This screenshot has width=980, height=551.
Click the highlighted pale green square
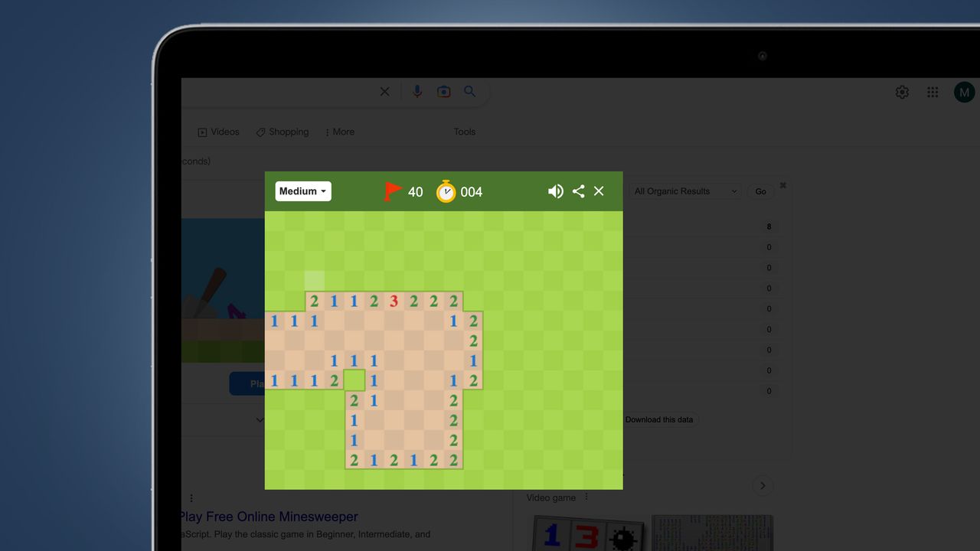tap(314, 281)
